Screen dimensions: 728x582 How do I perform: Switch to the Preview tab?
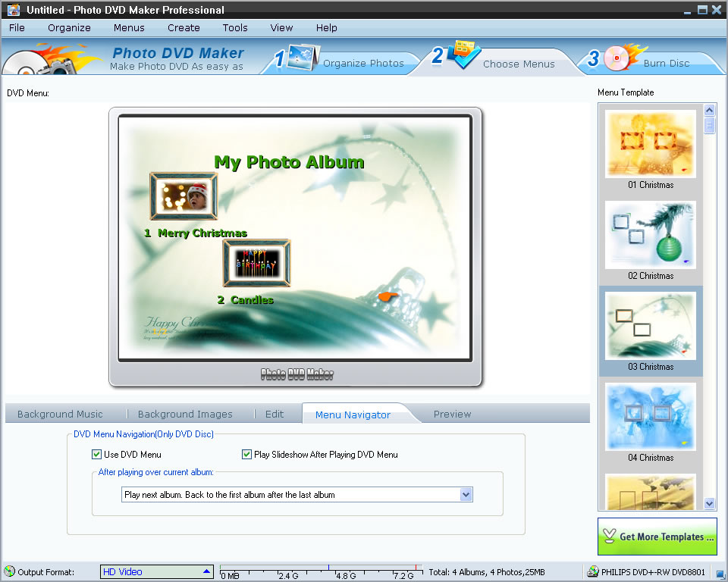coord(452,414)
